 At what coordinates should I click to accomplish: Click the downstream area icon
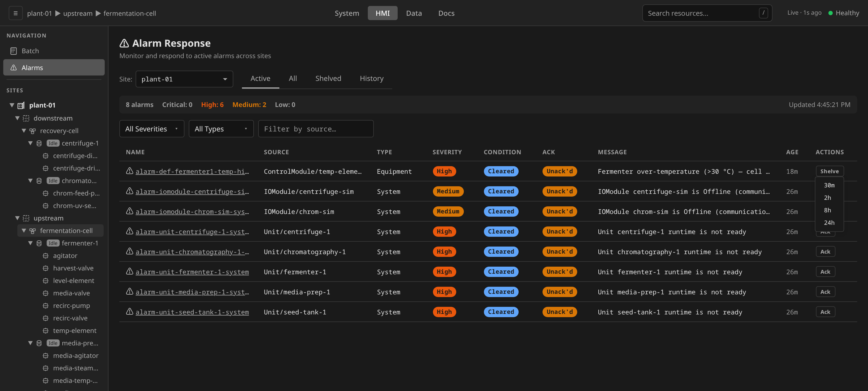[x=26, y=118]
